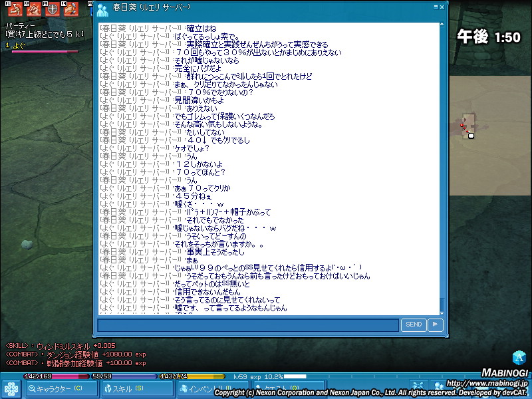532x399 pixels.
Task: Click the chat line 見間違いかもよ
Action: [199, 100]
